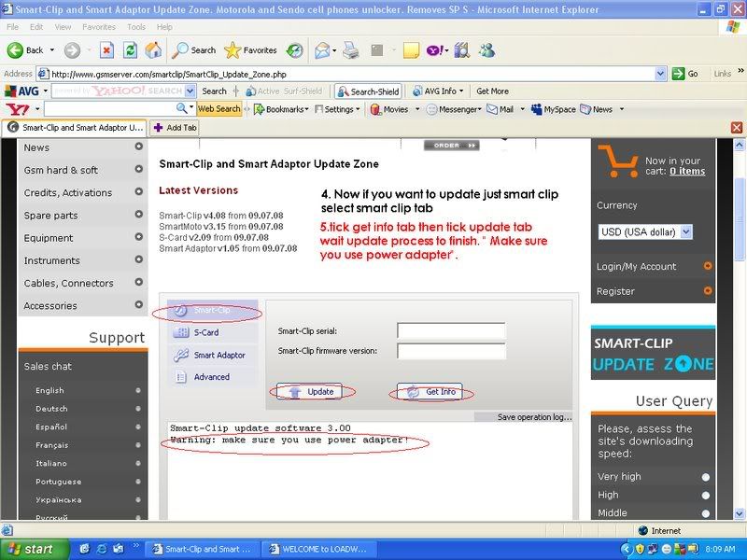This screenshot has width=747, height=560.
Task: Open Login/My Account link
Action: tap(636, 267)
